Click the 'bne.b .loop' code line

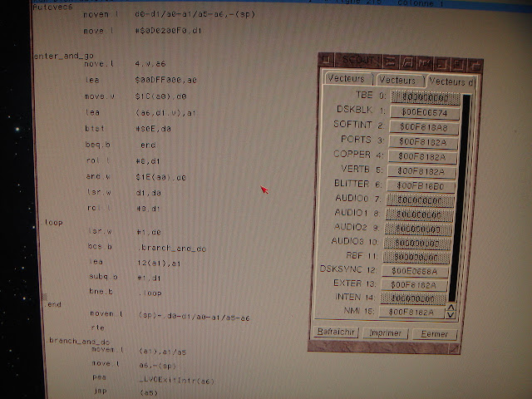[x=126, y=292]
